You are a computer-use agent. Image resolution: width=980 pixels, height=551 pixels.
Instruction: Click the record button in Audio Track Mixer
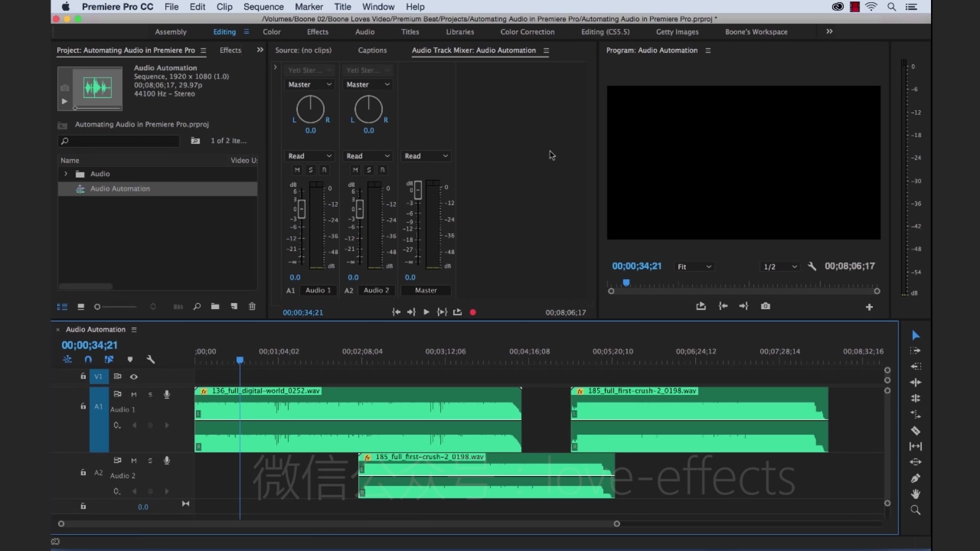point(473,312)
